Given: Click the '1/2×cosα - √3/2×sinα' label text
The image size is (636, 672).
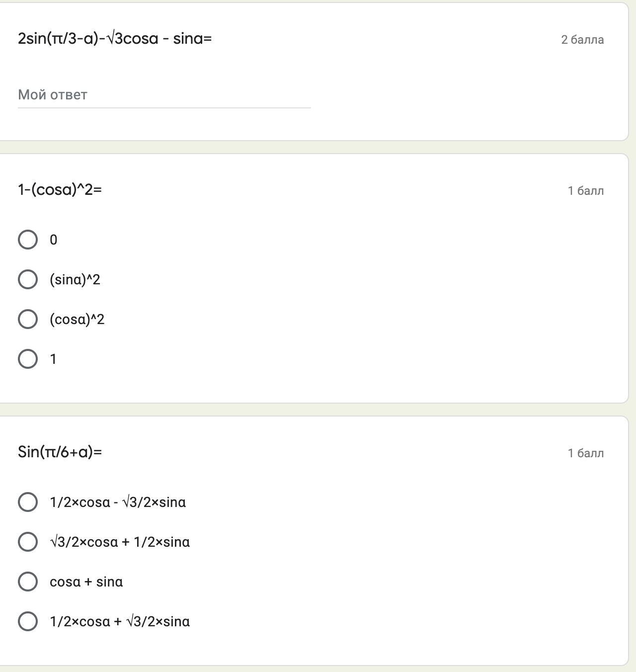Looking at the screenshot, I should (x=118, y=503).
